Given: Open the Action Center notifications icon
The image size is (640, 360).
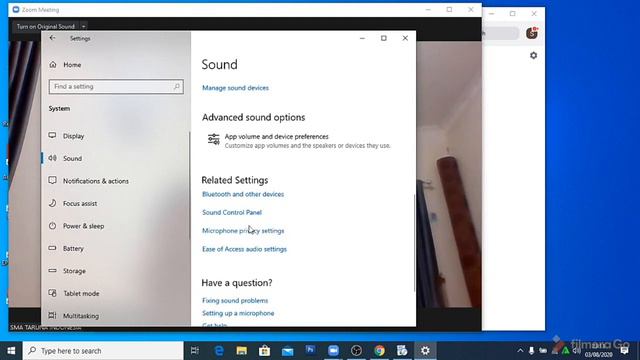Looking at the screenshot, I should pyautogui.click(x=624, y=351).
